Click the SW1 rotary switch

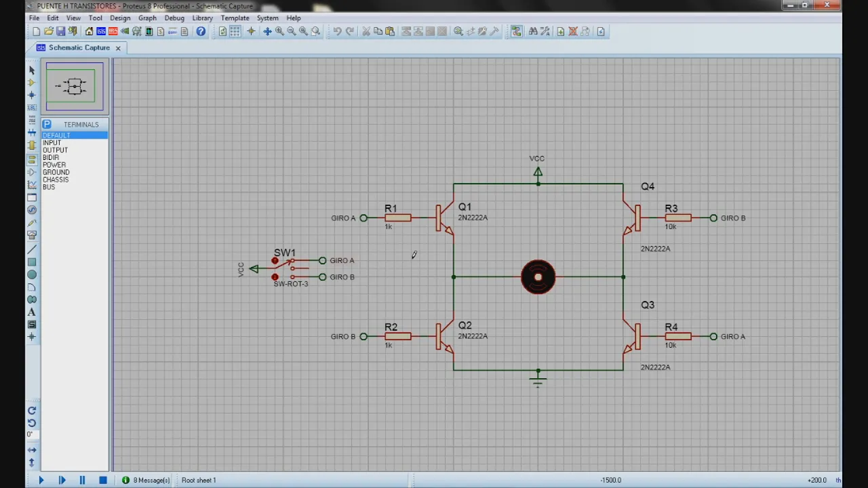click(291, 268)
